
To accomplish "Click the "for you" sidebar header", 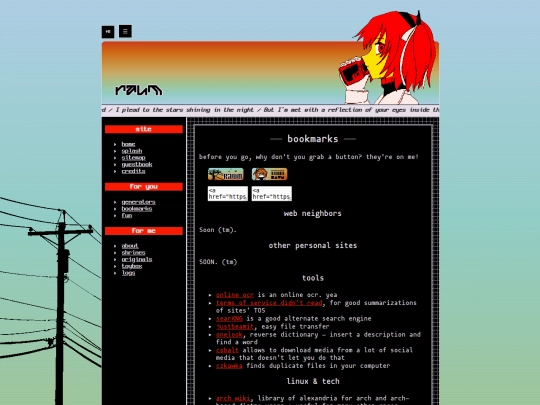I will point(144,187).
